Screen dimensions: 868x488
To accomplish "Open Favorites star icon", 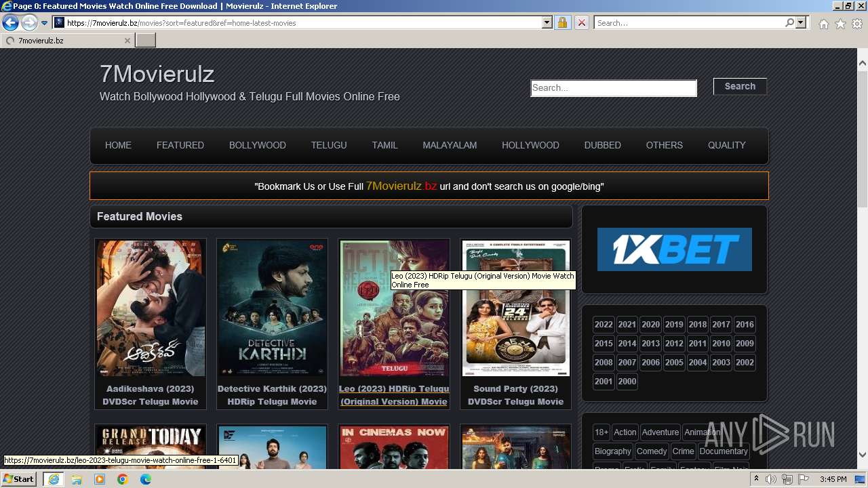I will click(840, 24).
